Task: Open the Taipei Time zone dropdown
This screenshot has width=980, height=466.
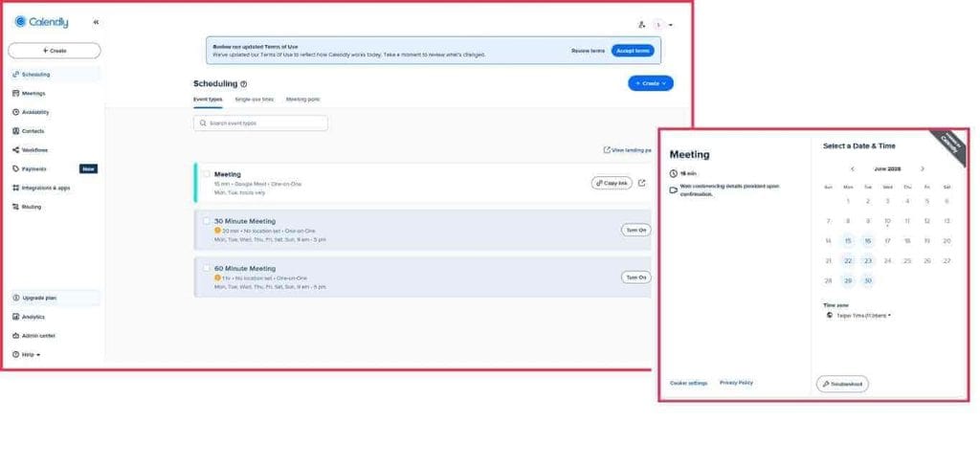Action: pos(859,316)
